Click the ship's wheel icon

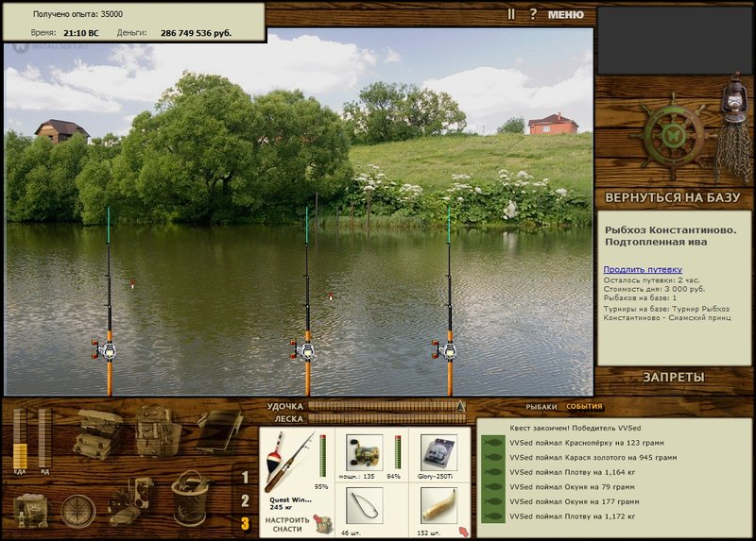pyautogui.click(x=673, y=137)
